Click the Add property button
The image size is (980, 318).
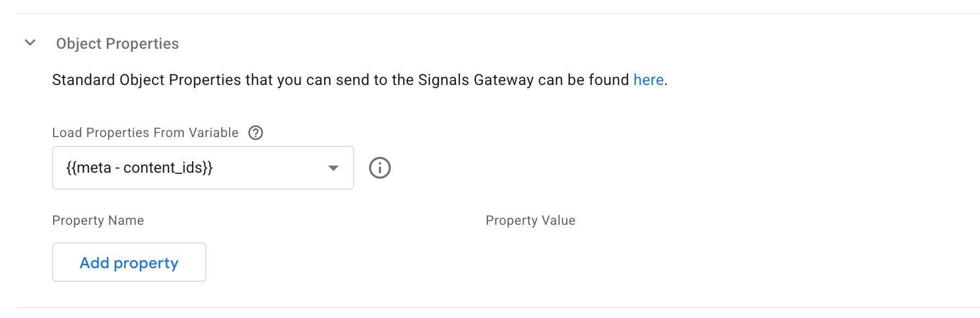tap(129, 262)
